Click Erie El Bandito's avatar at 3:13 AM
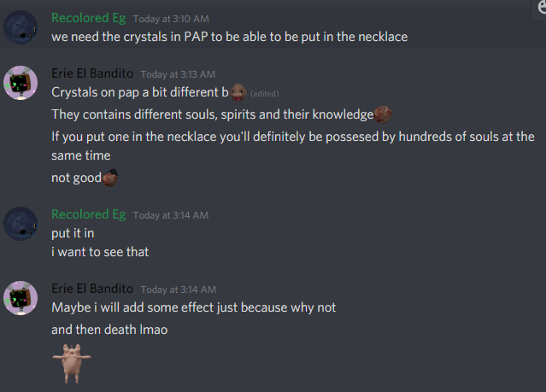This screenshot has width=546, height=392. pyautogui.click(x=21, y=83)
